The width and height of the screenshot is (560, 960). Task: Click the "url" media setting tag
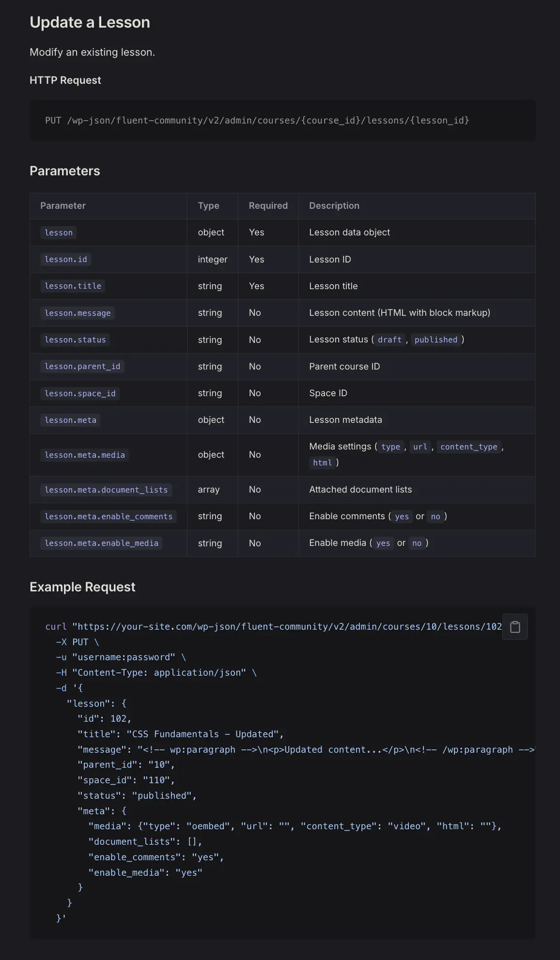[x=420, y=447]
